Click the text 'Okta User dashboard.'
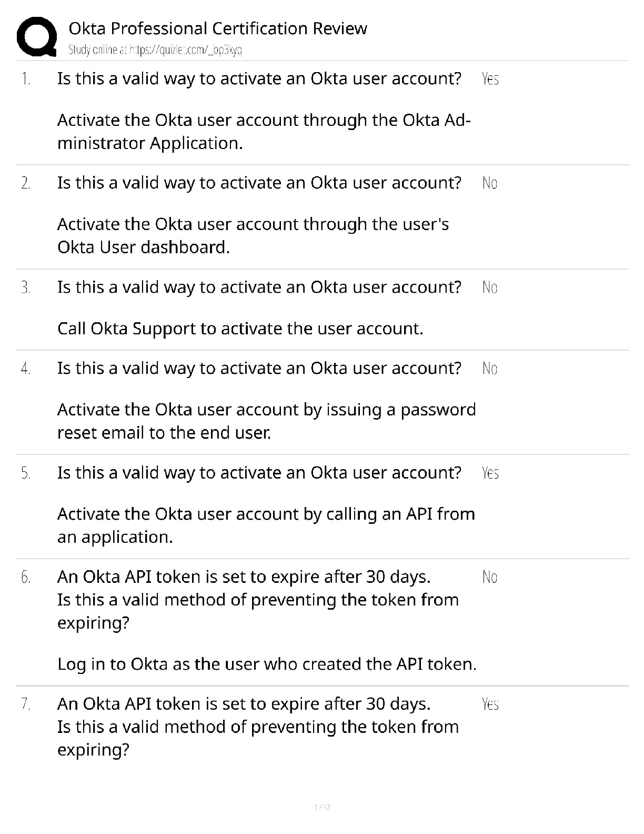644x834 pixels. [x=144, y=247]
